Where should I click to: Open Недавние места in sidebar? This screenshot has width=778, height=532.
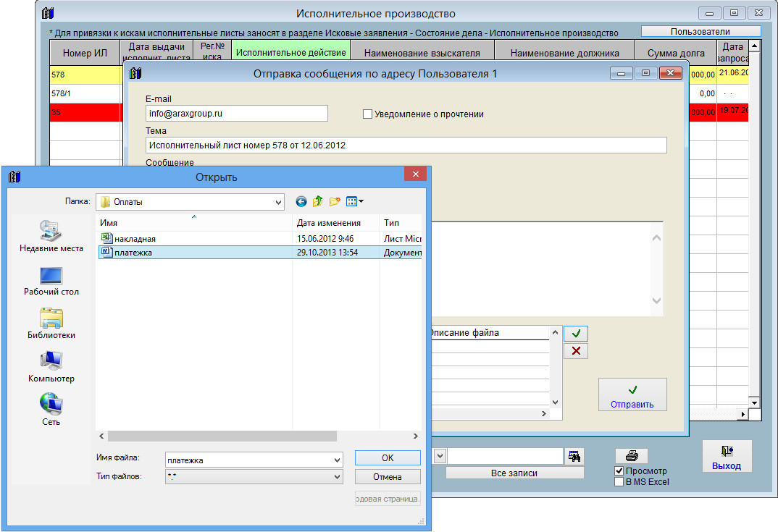coord(51,236)
